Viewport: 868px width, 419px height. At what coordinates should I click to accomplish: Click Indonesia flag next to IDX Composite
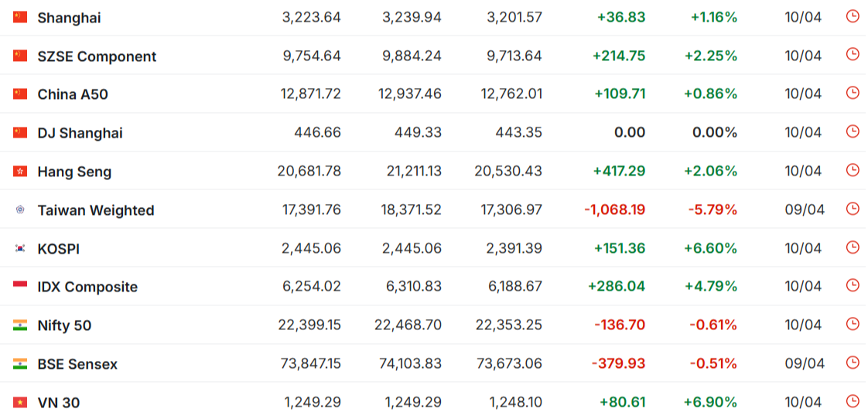point(20,287)
